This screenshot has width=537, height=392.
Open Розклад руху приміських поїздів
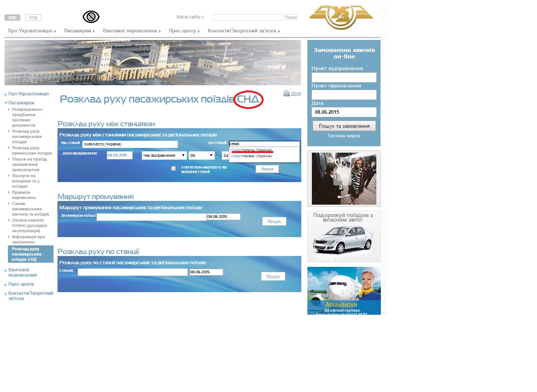click(x=32, y=150)
